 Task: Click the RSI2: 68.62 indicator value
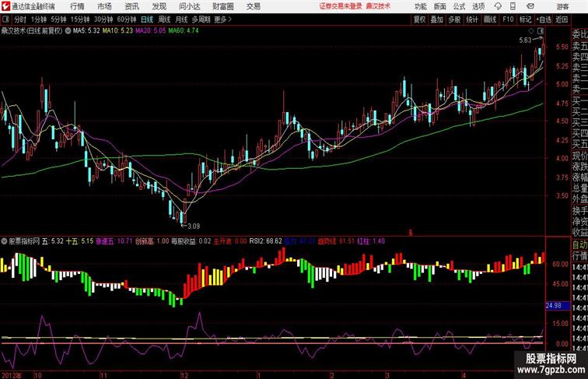click(265, 241)
